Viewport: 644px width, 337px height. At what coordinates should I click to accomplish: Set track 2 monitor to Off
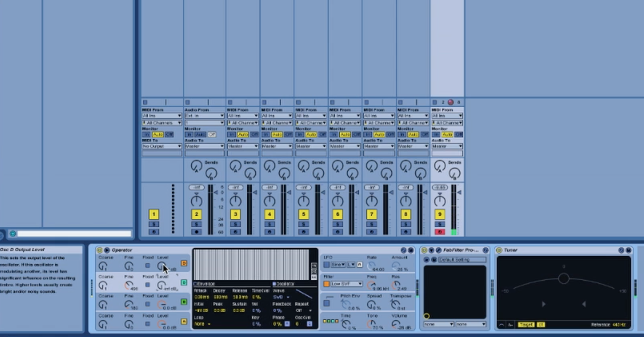click(212, 135)
